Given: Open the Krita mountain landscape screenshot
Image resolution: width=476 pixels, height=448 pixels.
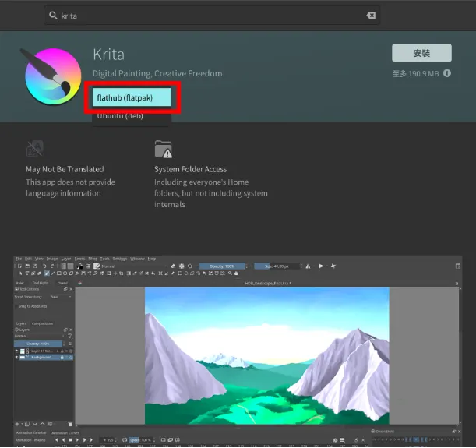Looking at the screenshot, I should 238,351.
